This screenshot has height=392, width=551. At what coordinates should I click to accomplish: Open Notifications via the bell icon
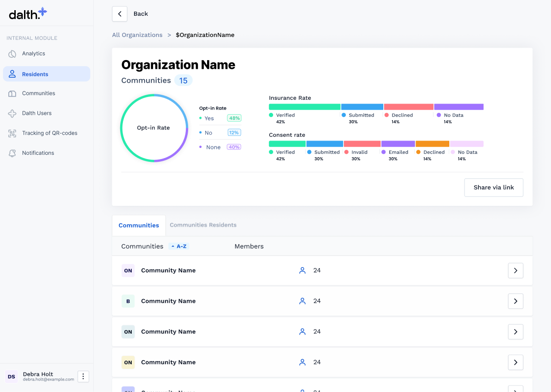12,153
